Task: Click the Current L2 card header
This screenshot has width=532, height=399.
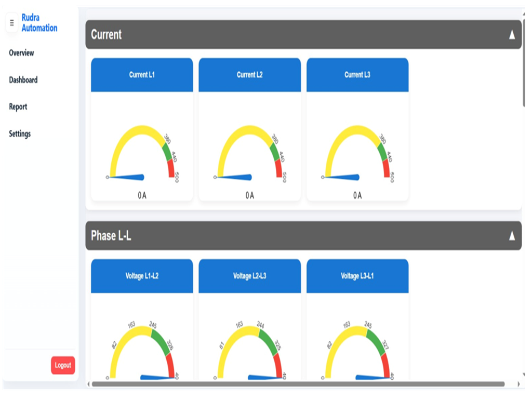Action: (250, 75)
